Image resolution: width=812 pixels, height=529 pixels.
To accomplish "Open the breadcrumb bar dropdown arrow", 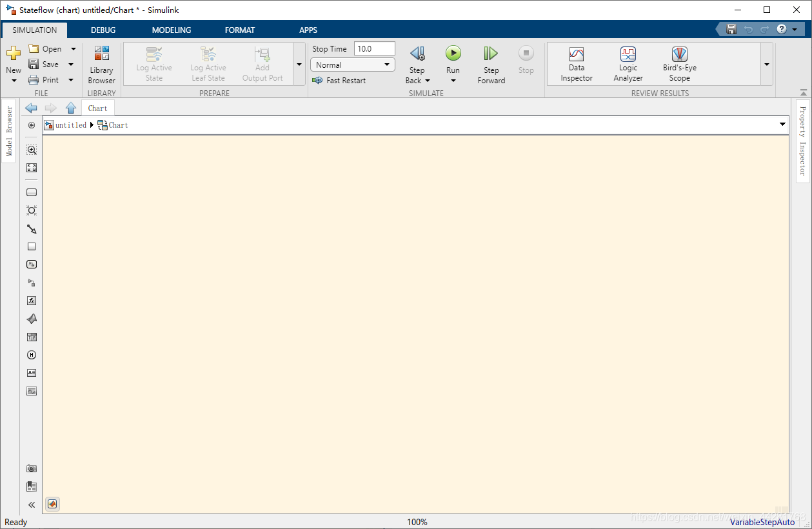I will pyautogui.click(x=782, y=125).
